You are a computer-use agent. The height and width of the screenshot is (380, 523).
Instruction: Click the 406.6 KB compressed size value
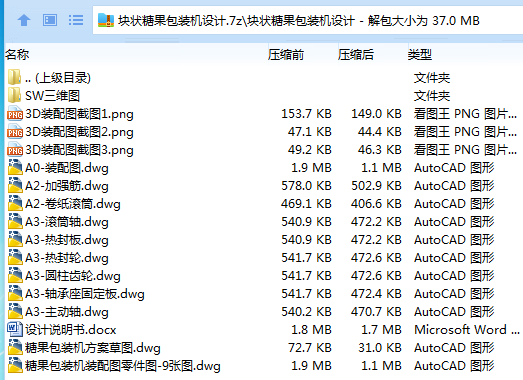pyautogui.click(x=376, y=204)
